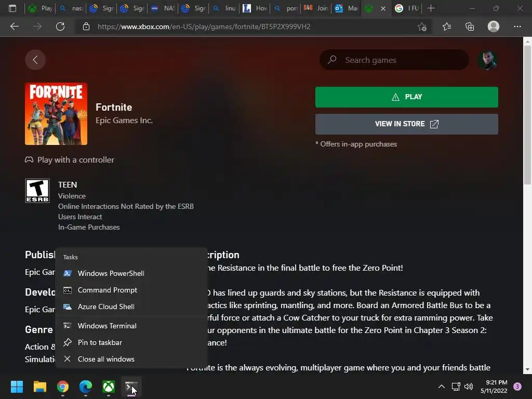The image size is (532, 399).
Task: Switch to the Play tab
Action: pos(41,8)
